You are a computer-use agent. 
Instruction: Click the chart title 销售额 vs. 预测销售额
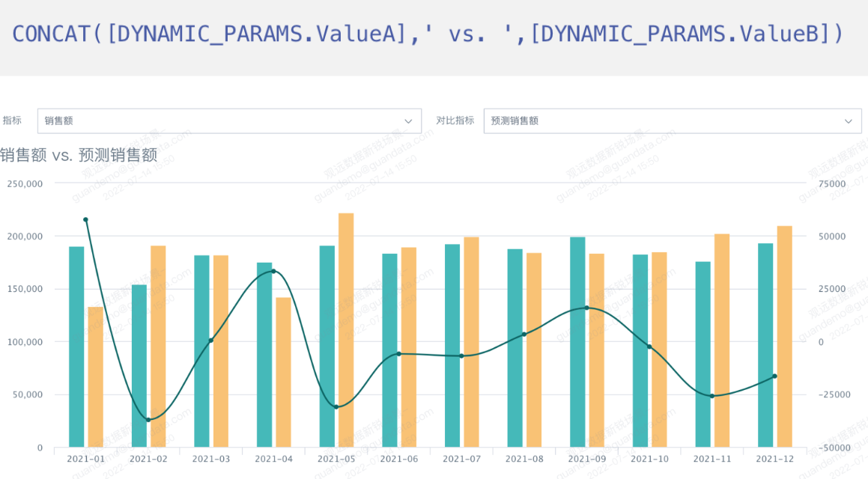[x=79, y=155]
